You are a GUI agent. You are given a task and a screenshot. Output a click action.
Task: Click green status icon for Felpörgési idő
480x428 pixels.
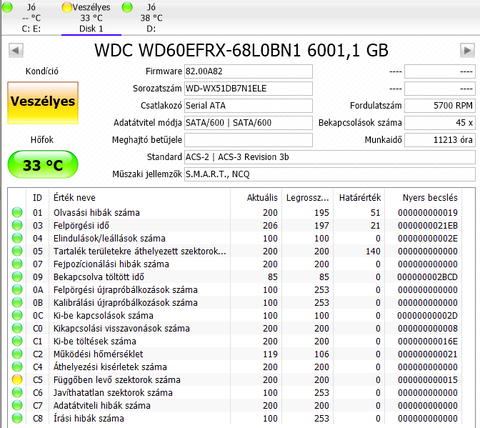pos(17,225)
